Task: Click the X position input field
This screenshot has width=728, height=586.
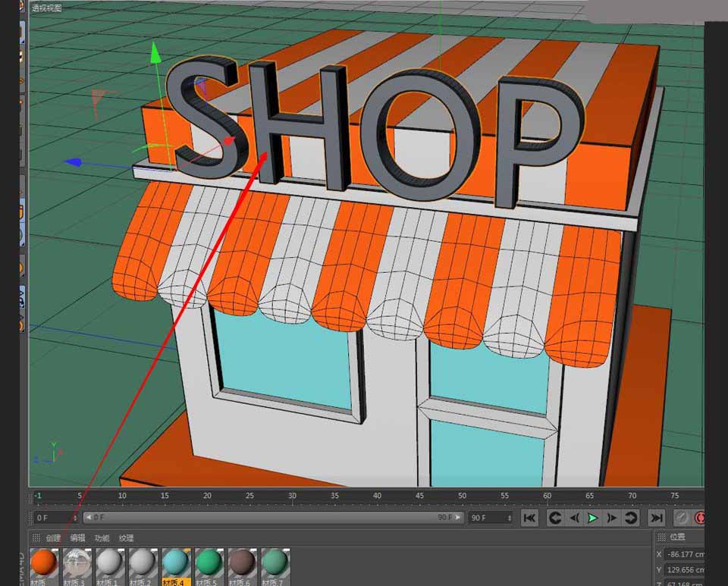Action: point(685,554)
